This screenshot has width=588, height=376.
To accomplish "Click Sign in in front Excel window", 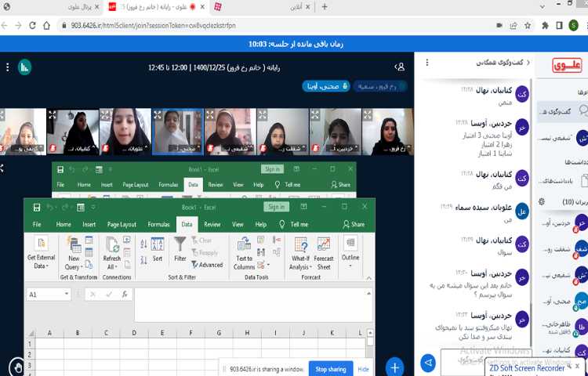I will point(277,207).
